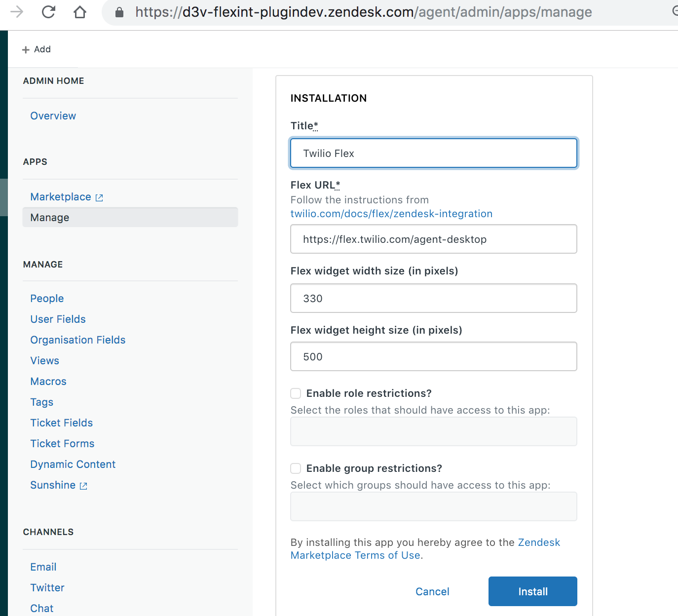Image resolution: width=678 pixels, height=616 pixels.
Task: Open Marketplace via its external link icon
Action: tap(100, 197)
